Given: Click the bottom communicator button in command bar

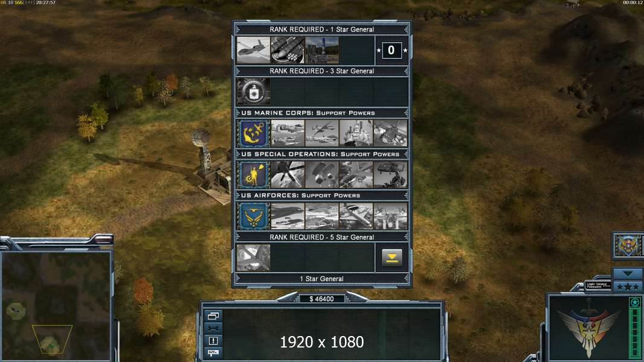Looking at the screenshot, I should point(213,352).
